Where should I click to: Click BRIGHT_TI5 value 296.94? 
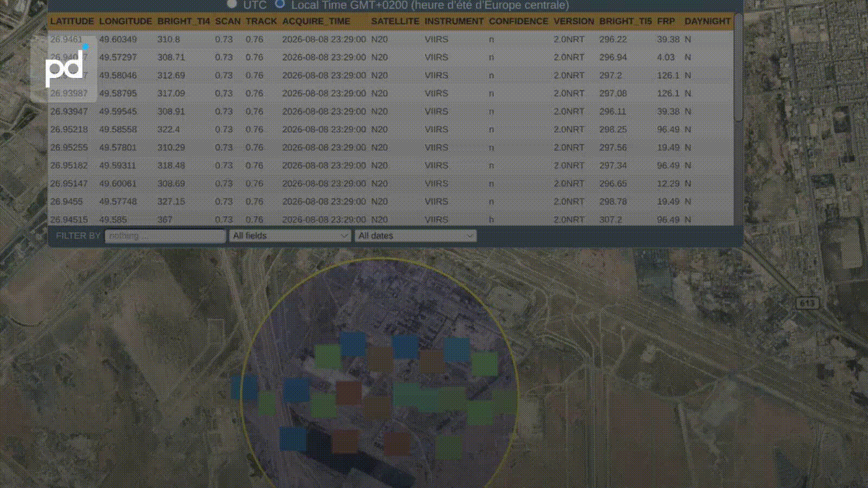tap(613, 57)
